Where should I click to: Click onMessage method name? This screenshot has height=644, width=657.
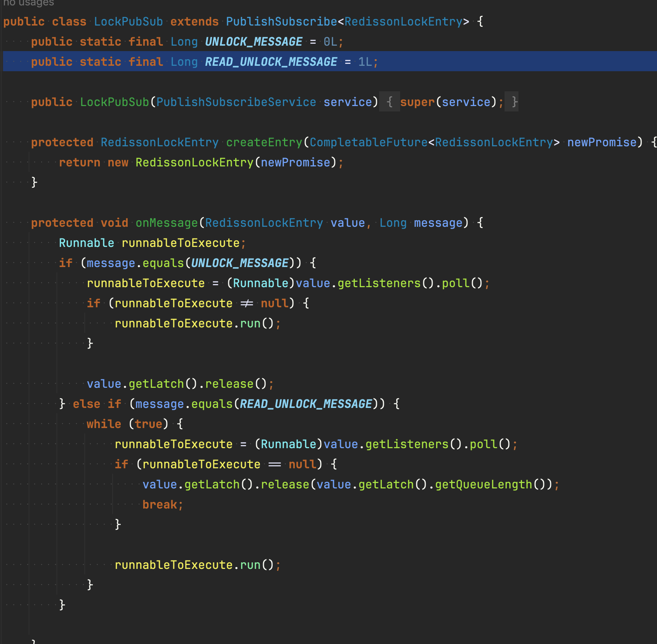167,223
